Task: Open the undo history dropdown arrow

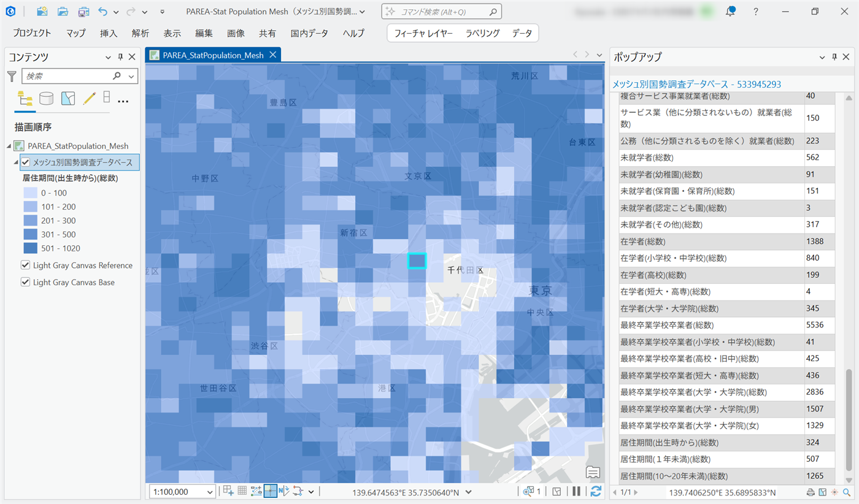Action: click(x=117, y=12)
